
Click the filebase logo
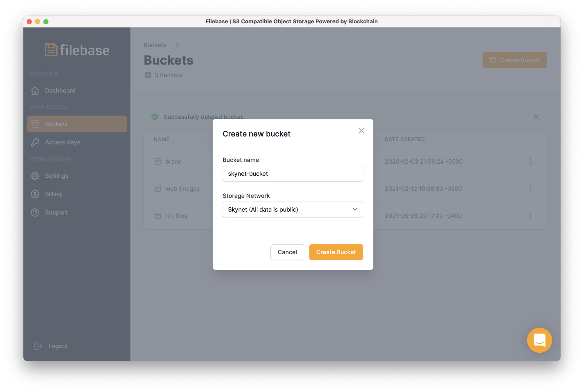point(77,50)
